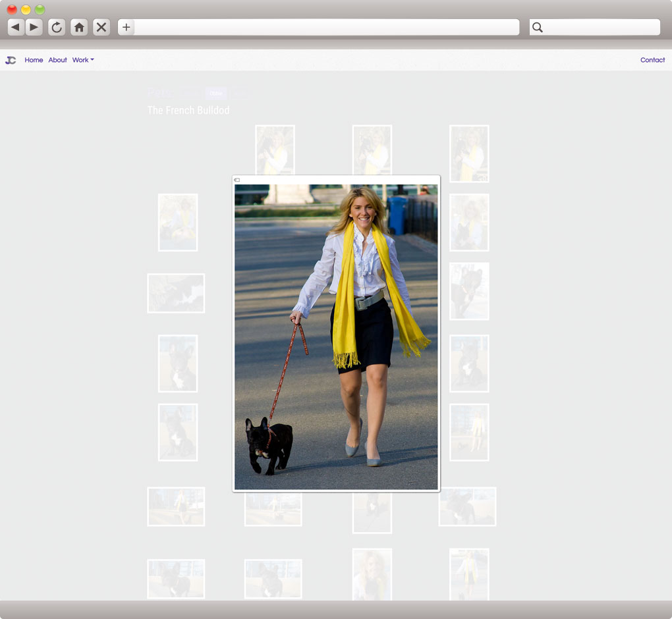Stop loading with the X icon
Image resolution: width=672 pixels, height=619 pixels.
pyautogui.click(x=101, y=27)
